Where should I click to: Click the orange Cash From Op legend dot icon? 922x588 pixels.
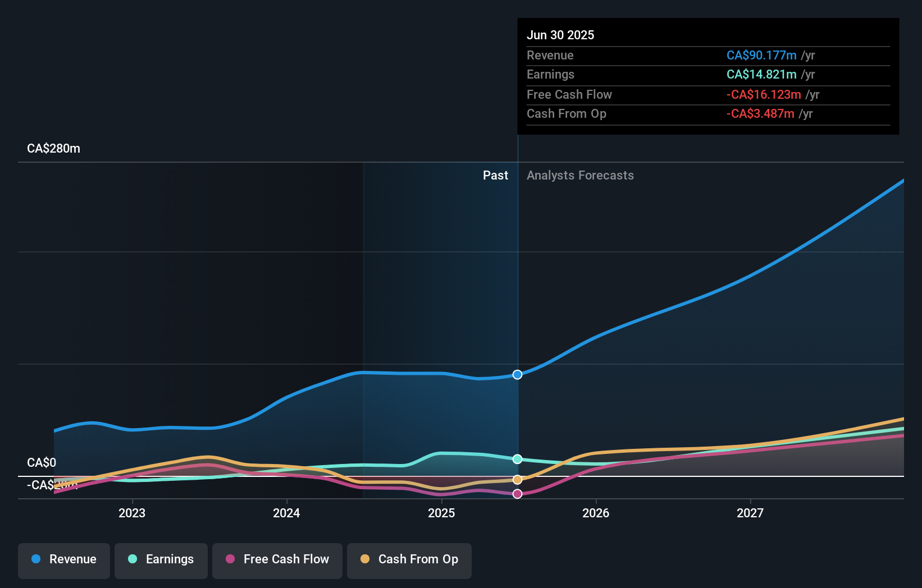[365, 559]
